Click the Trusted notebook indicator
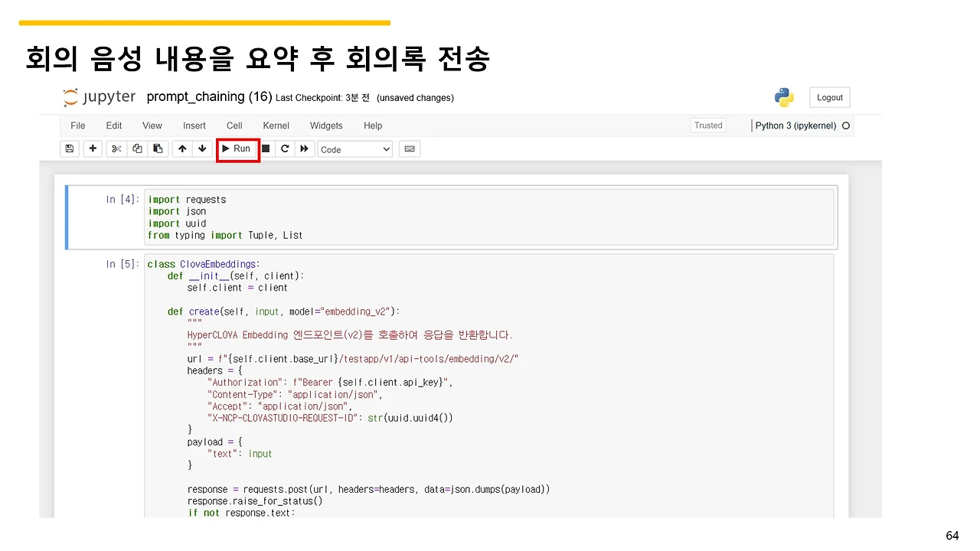 708,126
